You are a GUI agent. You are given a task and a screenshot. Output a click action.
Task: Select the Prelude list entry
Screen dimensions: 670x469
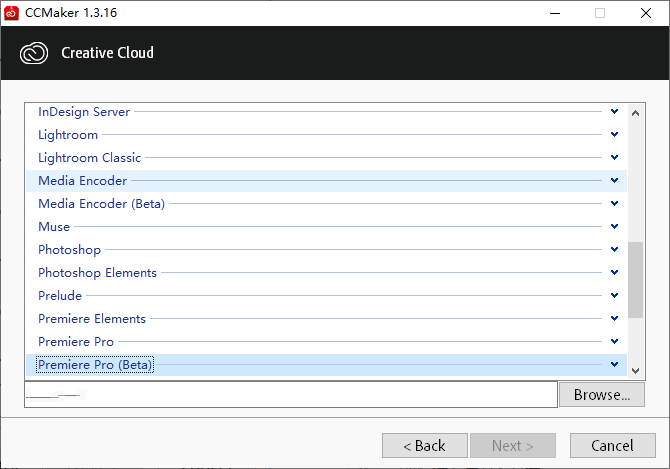(x=60, y=296)
